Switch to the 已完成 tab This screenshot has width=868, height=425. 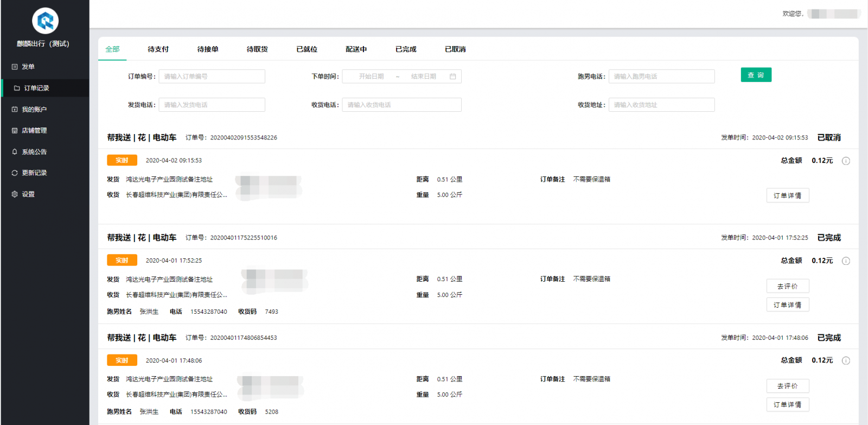pyautogui.click(x=406, y=49)
